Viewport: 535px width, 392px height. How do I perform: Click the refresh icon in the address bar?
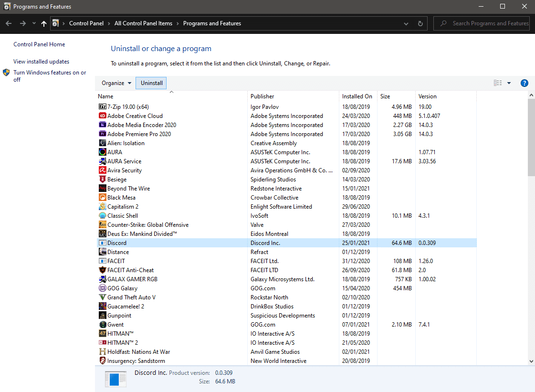coord(420,23)
